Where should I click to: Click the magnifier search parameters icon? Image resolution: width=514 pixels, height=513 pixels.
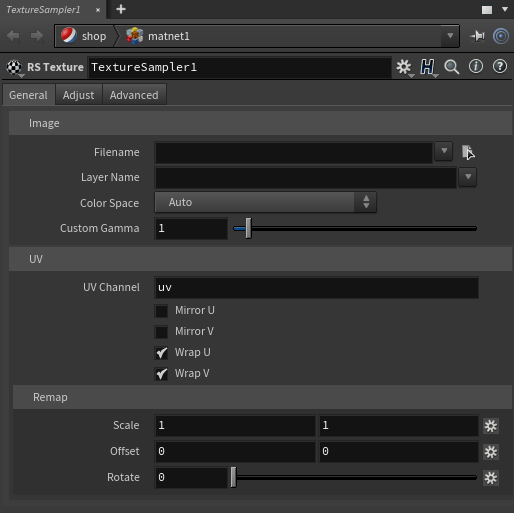point(452,67)
